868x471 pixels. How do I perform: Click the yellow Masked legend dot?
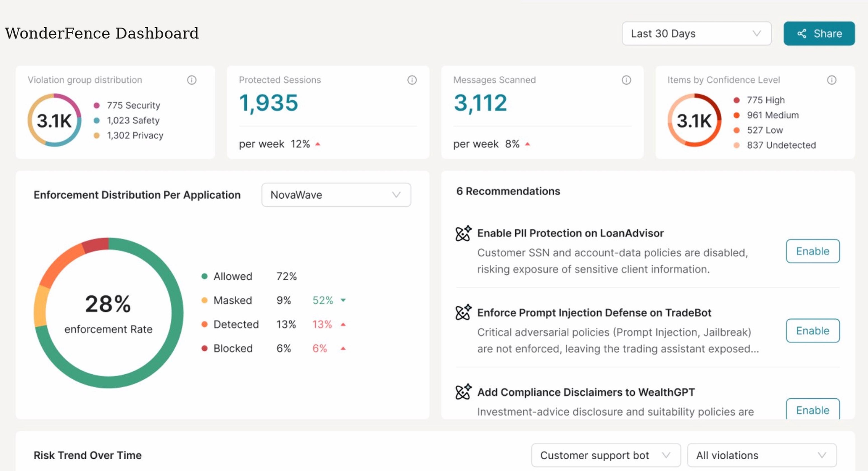click(x=204, y=300)
